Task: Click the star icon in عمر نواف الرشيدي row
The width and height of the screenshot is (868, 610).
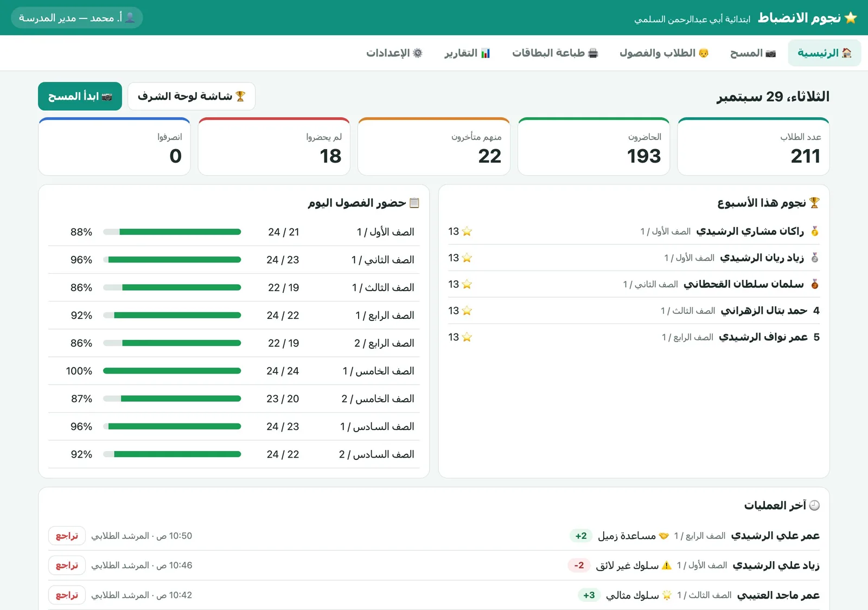Action: coord(467,337)
